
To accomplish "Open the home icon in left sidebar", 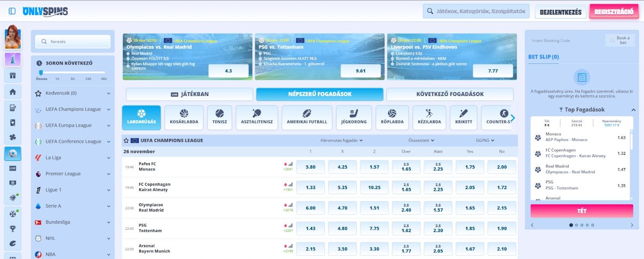I will (13, 92).
